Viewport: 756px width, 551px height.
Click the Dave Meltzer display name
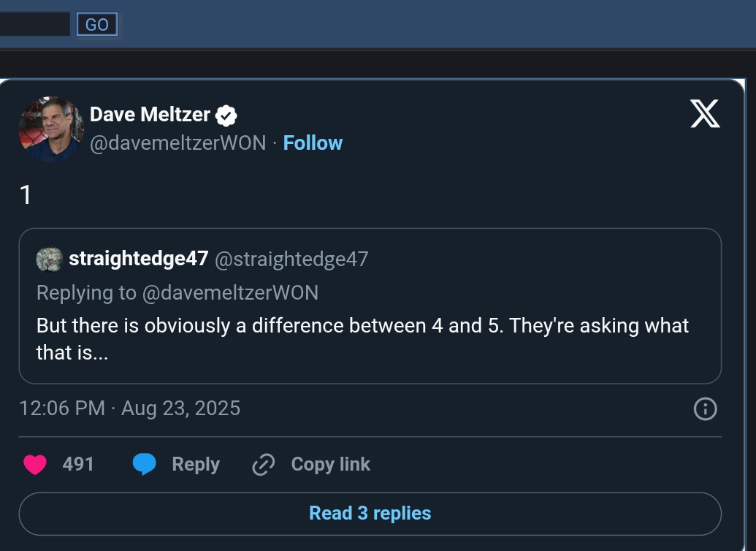coord(150,115)
